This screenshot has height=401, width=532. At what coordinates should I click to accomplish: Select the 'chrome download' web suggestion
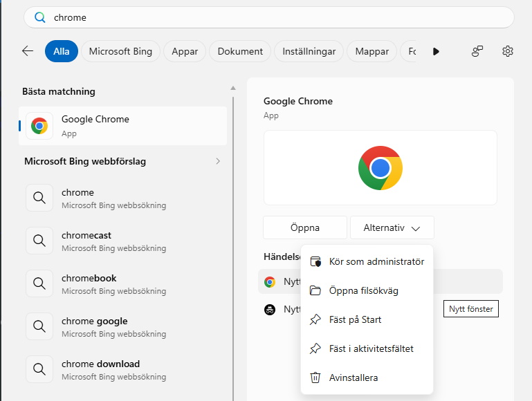tap(123, 369)
